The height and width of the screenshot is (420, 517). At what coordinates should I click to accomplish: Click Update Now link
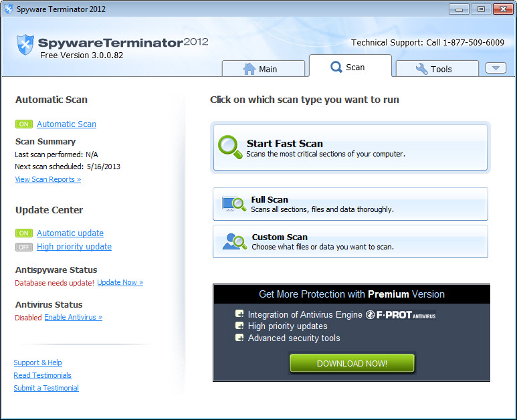[120, 282]
